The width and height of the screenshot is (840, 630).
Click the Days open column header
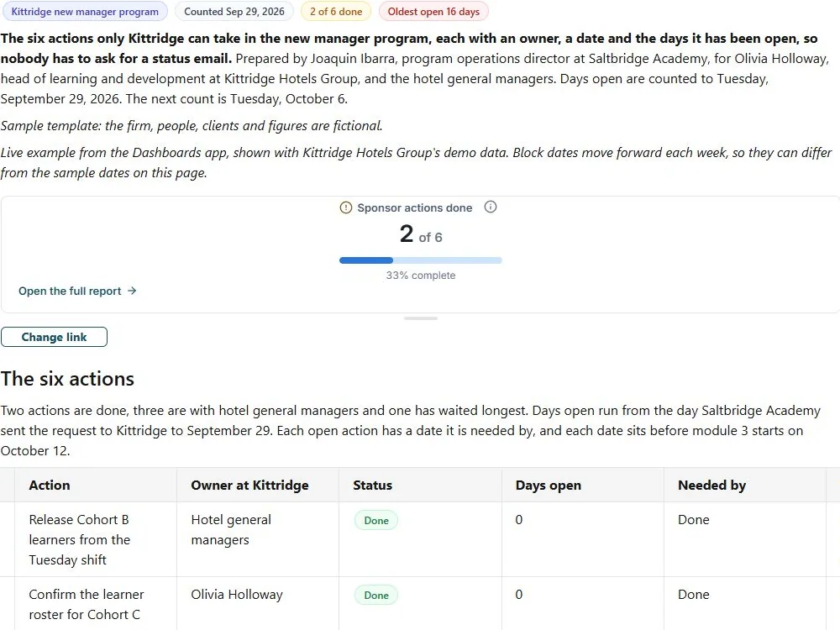[583, 485]
